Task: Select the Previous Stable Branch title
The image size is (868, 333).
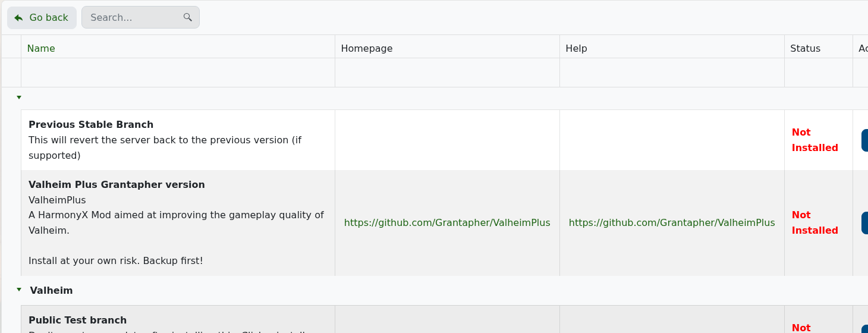Action: tap(91, 125)
